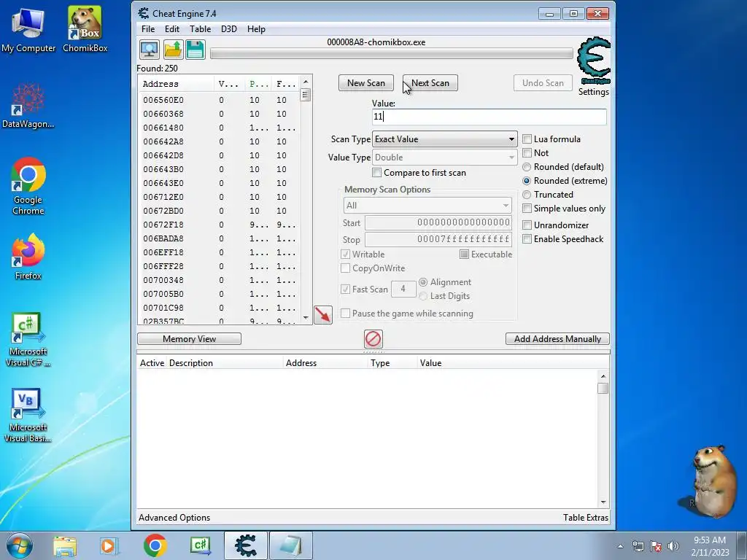Click the Value input field
The width and height of the screenshot is (747, 560).
[489, 117]
